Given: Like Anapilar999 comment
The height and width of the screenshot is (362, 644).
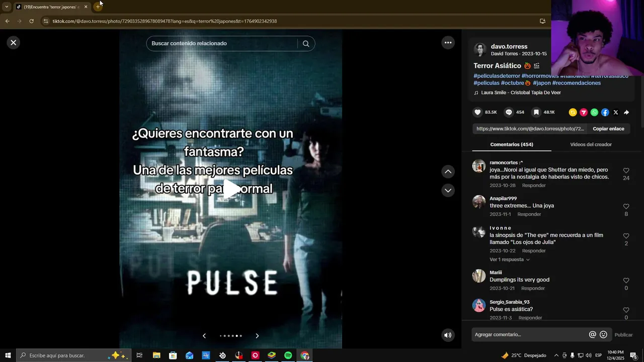Looking at the screenshot, I should pyautogui.click(x=626, y=207).
